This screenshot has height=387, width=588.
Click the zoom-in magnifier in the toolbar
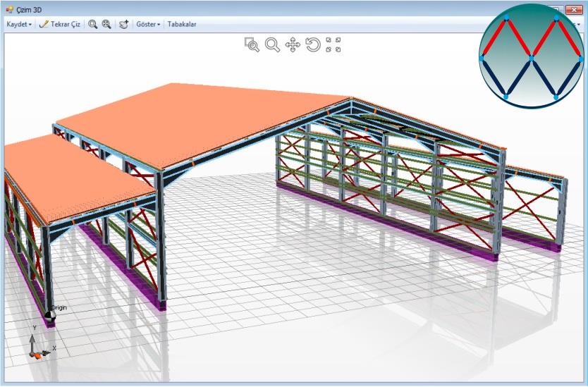pos(92,24)
